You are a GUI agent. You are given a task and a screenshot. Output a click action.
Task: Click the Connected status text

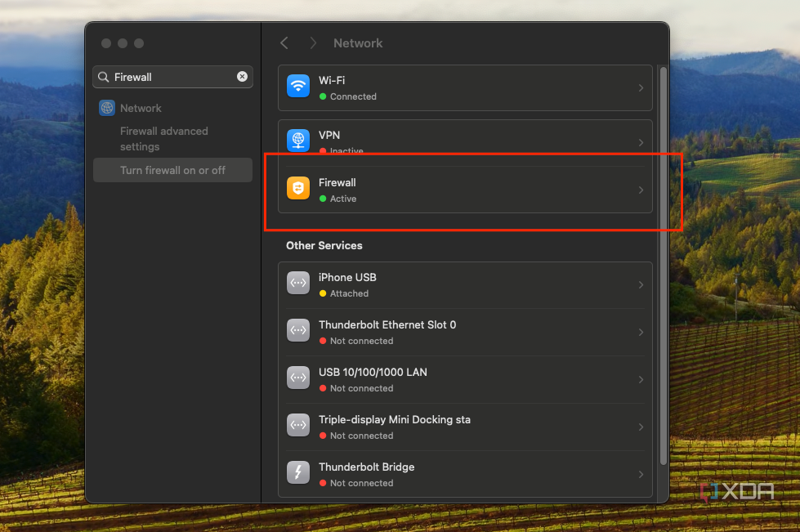[353, 96]
